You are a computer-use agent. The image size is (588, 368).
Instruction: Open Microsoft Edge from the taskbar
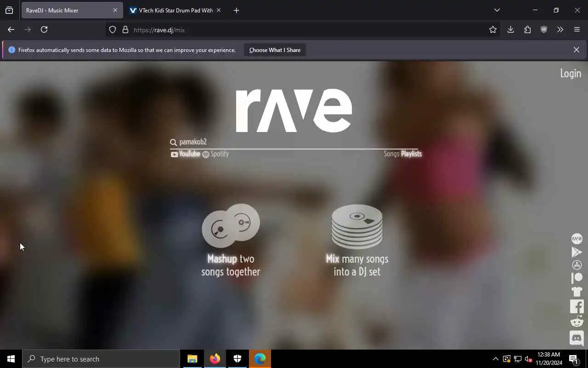[x=260, y=359]
